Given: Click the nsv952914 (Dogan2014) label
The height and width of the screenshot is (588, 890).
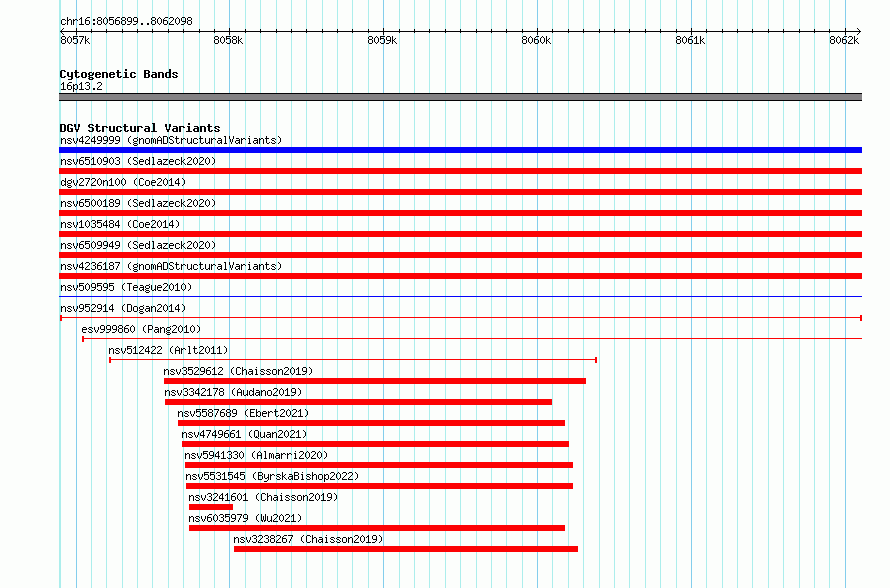Looking at the screenshot, I should [x=123, y=308].
